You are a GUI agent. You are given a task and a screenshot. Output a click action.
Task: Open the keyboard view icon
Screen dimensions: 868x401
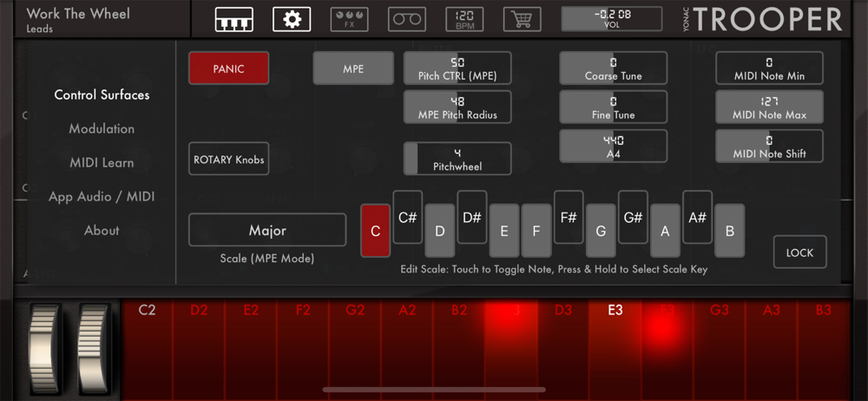[x=234, y=19]
